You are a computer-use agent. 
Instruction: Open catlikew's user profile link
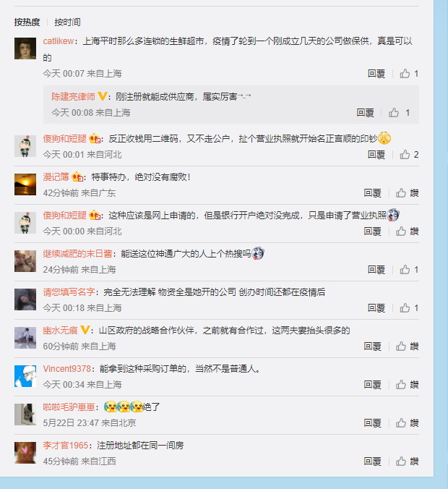[x=59, y=41]
